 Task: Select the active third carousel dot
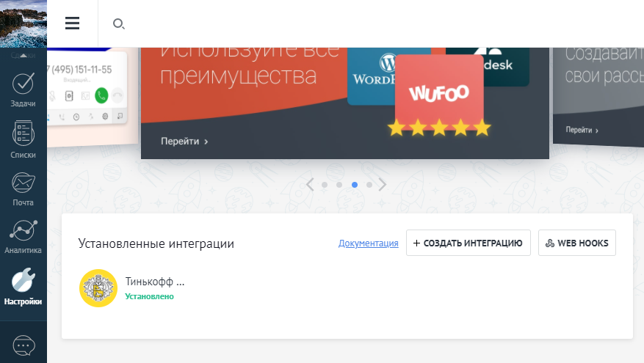tap(355, 185)
